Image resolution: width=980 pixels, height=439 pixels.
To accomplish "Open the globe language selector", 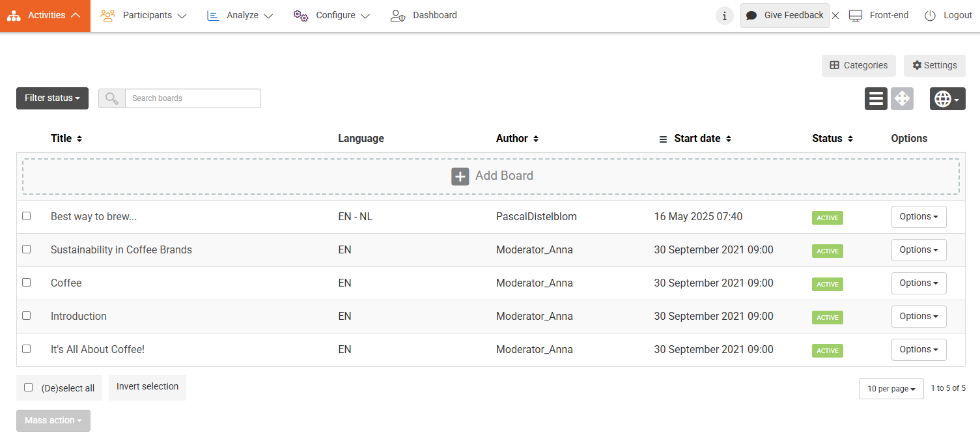I will tap(947, 98).
